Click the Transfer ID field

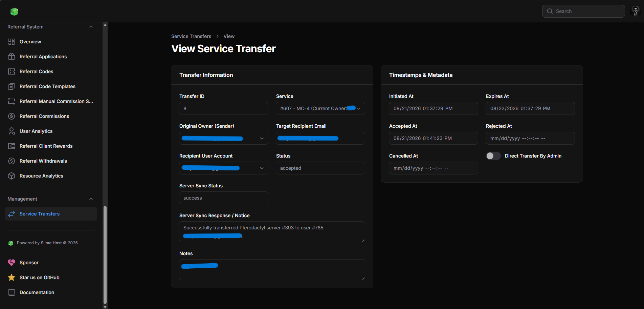click(223, 108)
